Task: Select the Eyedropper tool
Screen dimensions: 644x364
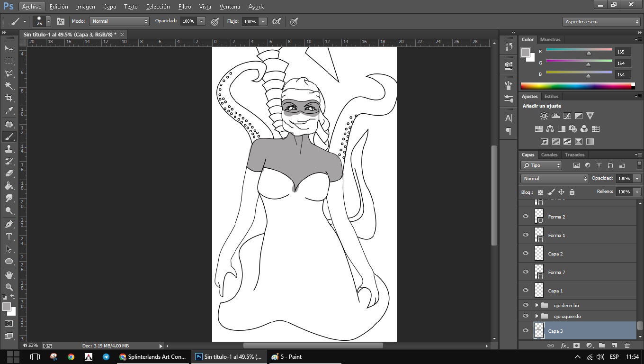Action: [x=9, y=111]
